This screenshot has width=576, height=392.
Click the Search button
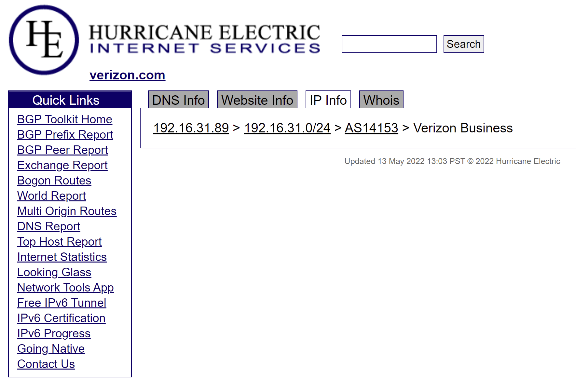pyautogui.click(x=464, y=44)
